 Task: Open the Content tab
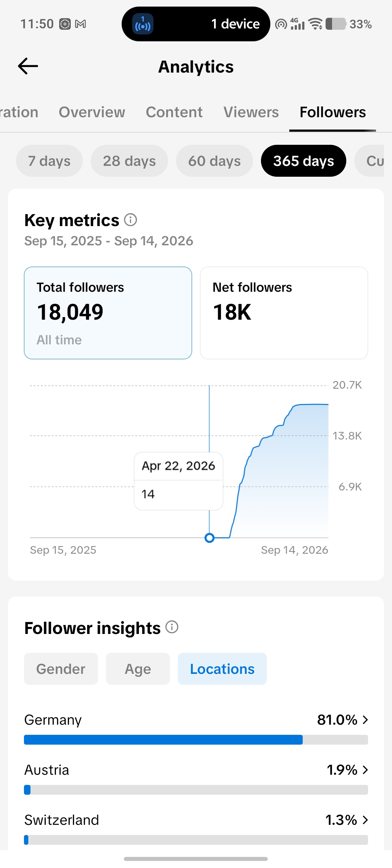(x=174, y=112)
